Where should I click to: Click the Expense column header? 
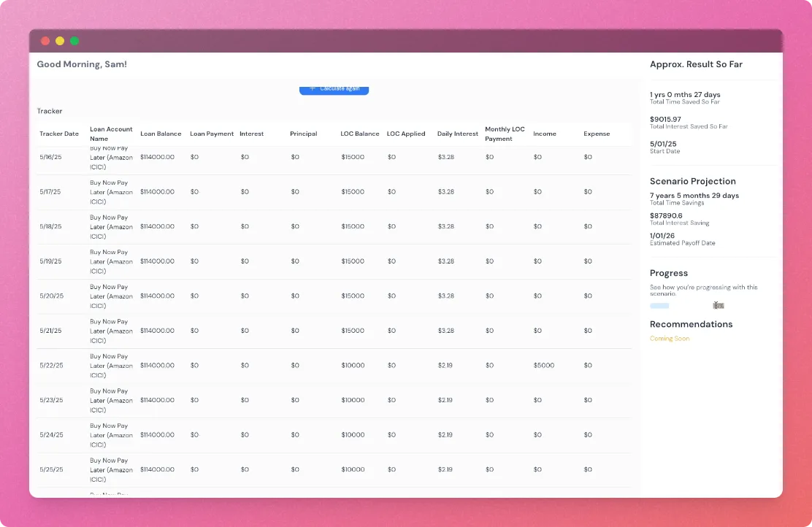click(596, 134)
